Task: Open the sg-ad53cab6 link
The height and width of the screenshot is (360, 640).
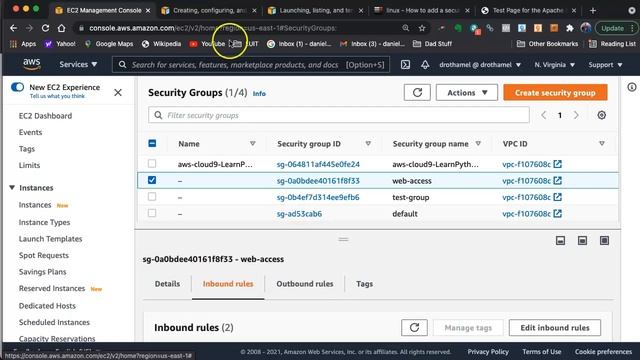Action: [299, 214]
